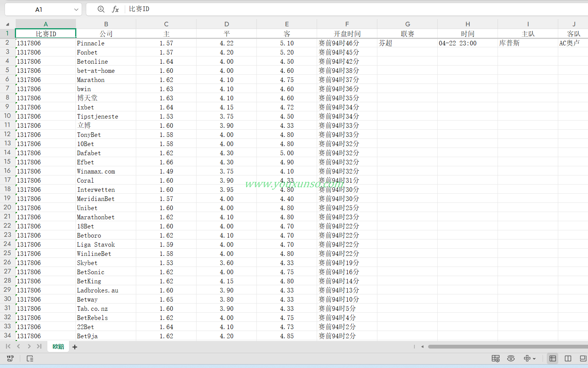Select the cell containing Liga Stavok
This screenshot has width=588, height=368.
tap(106, 244)
